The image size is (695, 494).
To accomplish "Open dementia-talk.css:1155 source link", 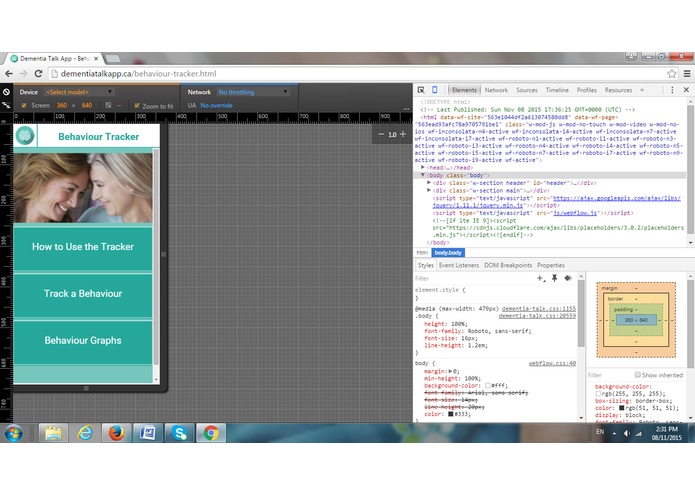I will pos(539,309).
